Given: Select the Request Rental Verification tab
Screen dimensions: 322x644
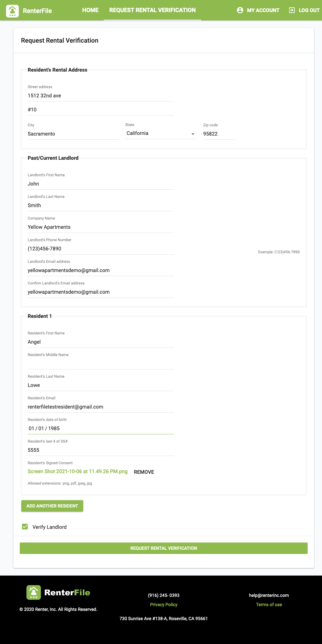Looking at the screenshot, I should (x=152, y=10).
